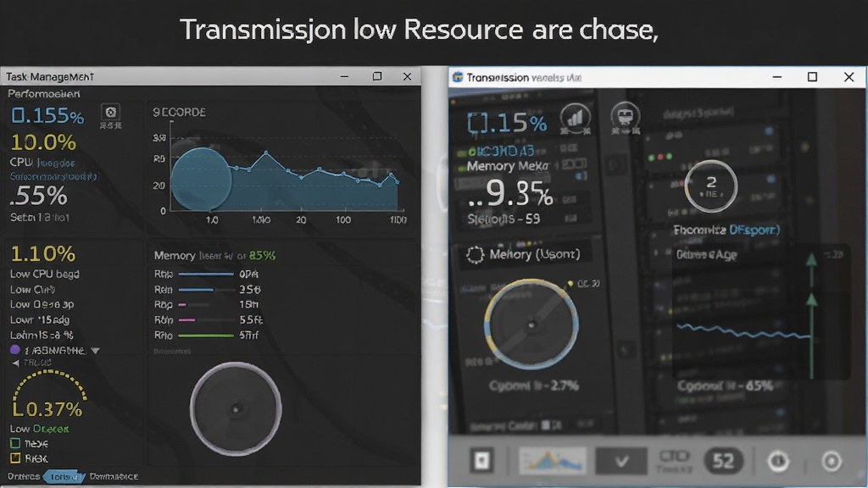Click the green memory bar labeled 5ſπf
Screen dimensions: 868x488
pyautogui.click(x=205, y=335)
